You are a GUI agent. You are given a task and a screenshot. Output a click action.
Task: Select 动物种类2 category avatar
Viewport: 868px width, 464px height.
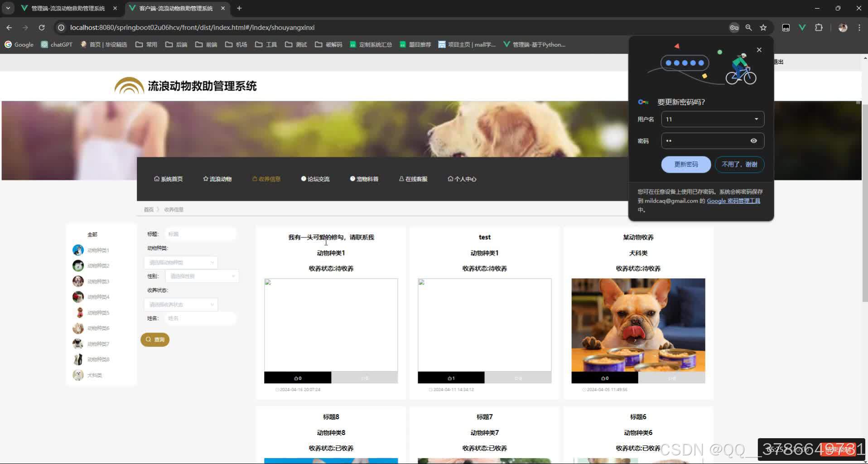tap(78, 266)
